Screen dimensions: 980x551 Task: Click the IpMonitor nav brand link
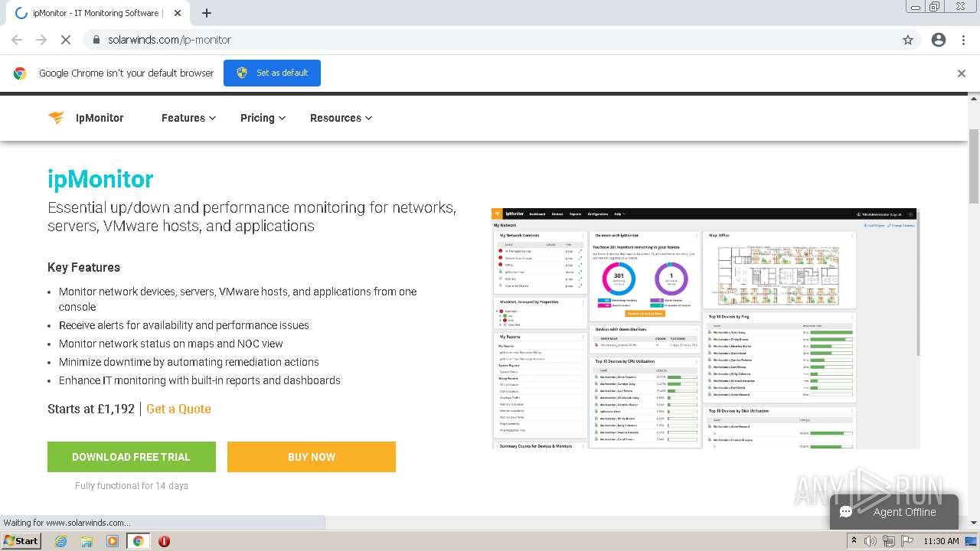[x=100, y=118]
